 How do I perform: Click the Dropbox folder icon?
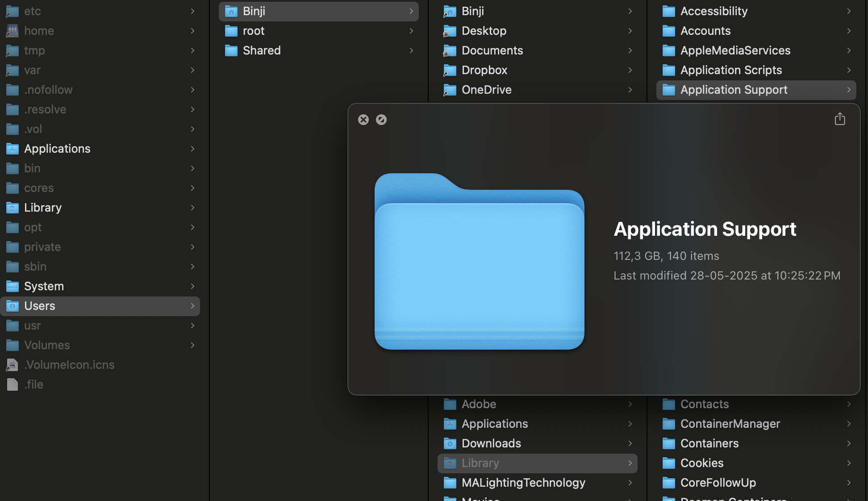pos(450,70)
